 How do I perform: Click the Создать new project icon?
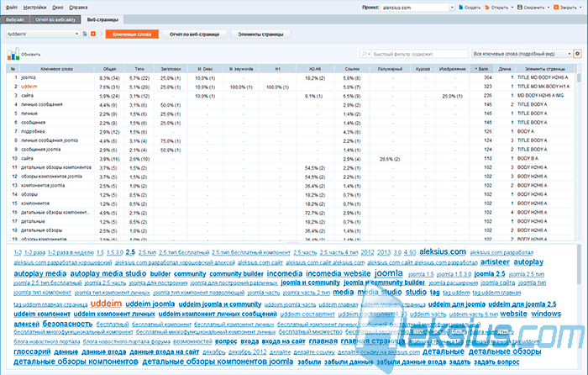tap(462, 7)
